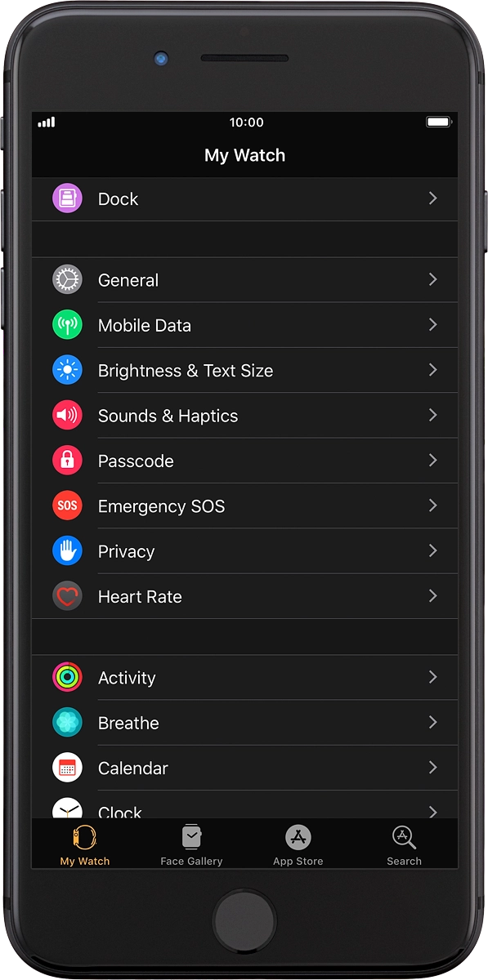The width and height of the screenshot is (488, 980).
Task: Tap the Privacy hand icon
Action: (67, 550)
